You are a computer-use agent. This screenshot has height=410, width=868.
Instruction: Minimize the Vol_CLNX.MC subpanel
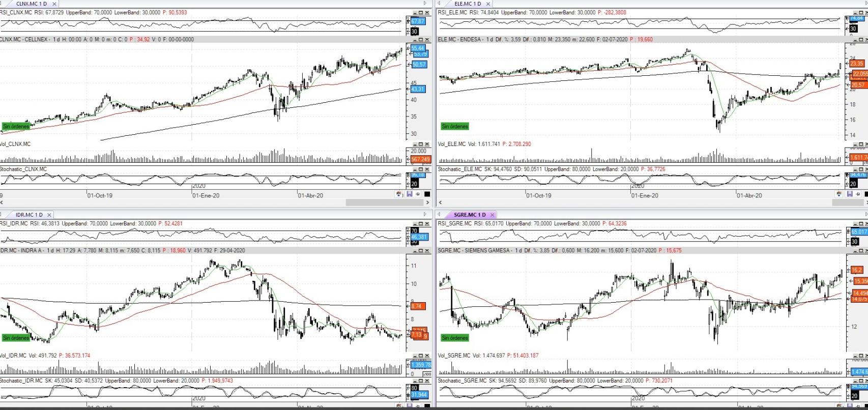pos(415,144)
